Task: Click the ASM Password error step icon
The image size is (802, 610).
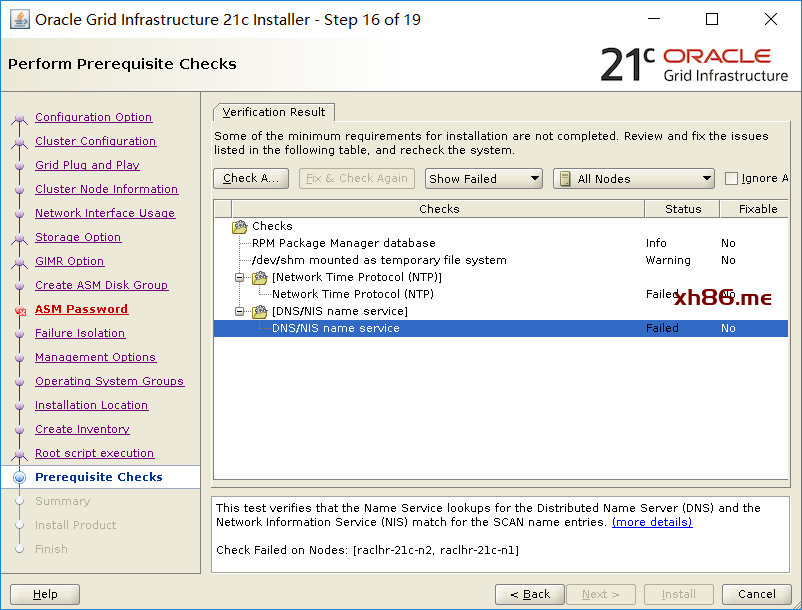Action: [19, 311]
